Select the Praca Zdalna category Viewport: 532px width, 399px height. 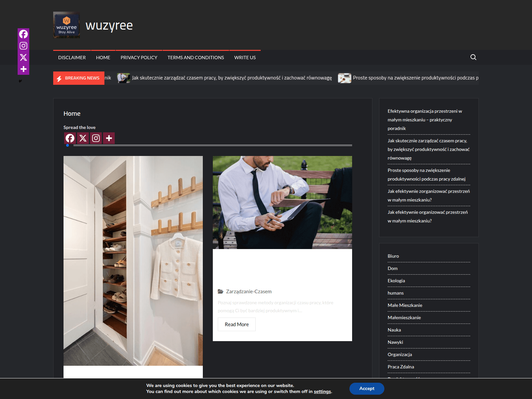pos(401,367)
